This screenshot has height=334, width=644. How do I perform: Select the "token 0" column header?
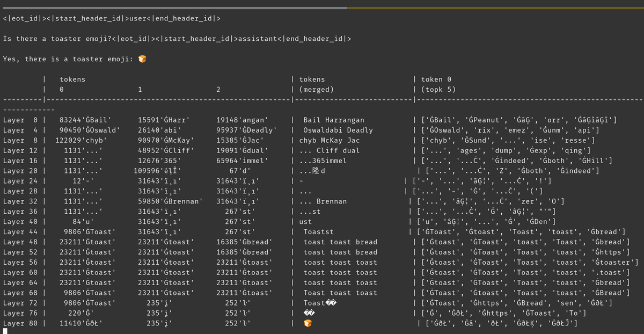pos(436,79)
